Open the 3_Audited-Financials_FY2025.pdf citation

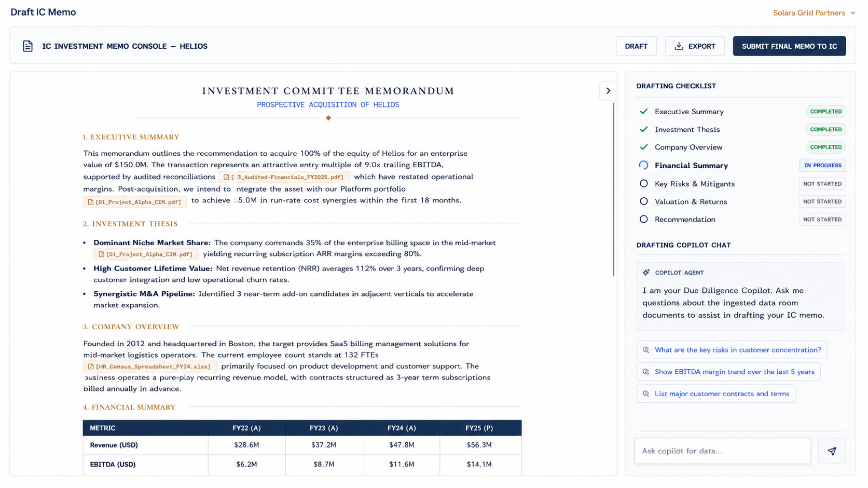coord(284,177)
